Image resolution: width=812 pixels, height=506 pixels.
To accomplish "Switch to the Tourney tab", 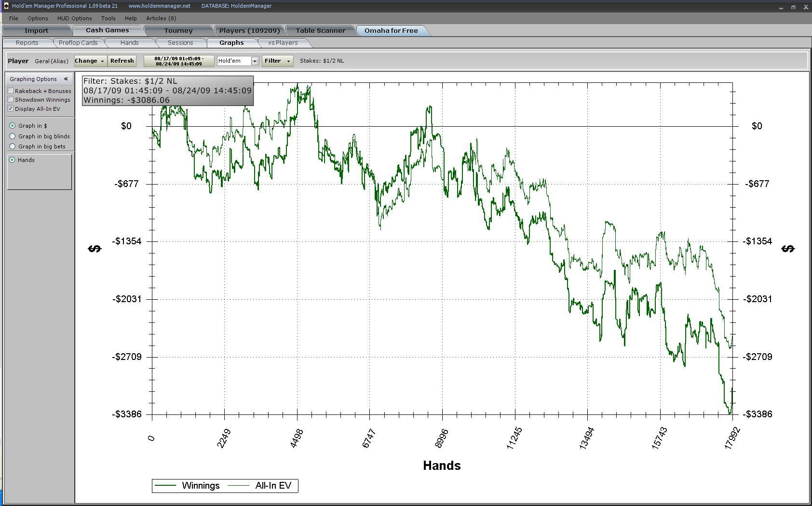I will tap(178, 30).
